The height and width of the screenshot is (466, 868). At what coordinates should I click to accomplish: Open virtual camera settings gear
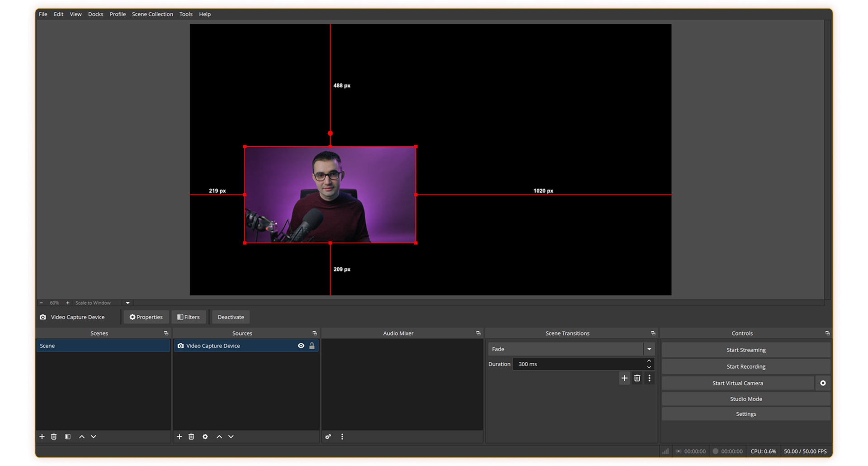[823, 383]
